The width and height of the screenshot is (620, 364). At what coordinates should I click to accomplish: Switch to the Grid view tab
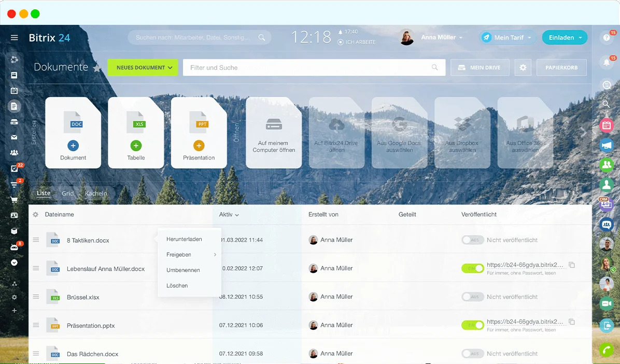[67, 194]
